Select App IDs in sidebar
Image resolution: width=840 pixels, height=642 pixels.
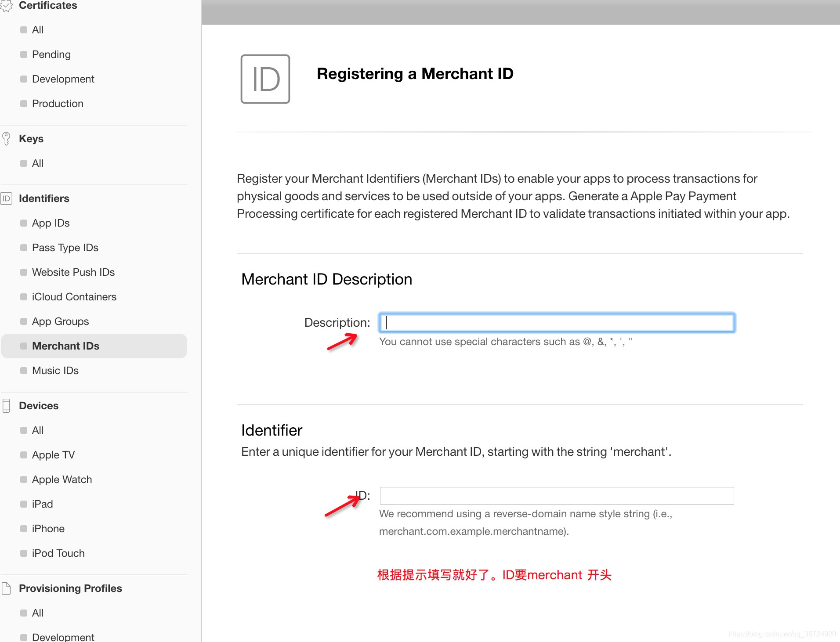(x=51, y=223)
